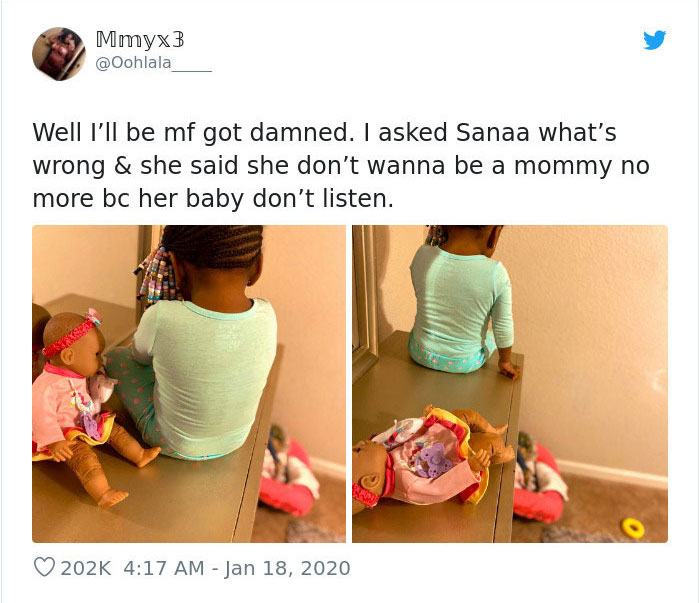Click the word "mommy" in the tweet
Image resolution: width=700 pixels, height=603 pixels.
point(562,166)
